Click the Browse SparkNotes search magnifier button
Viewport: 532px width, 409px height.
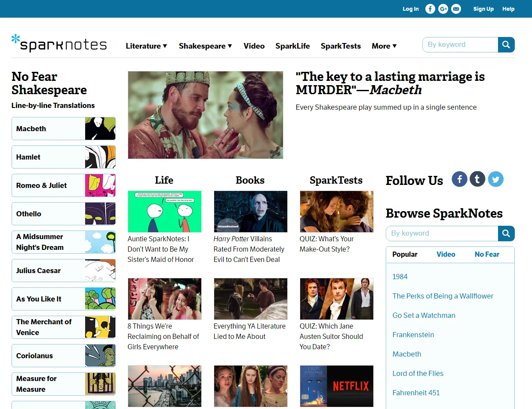tap(506, 234)
